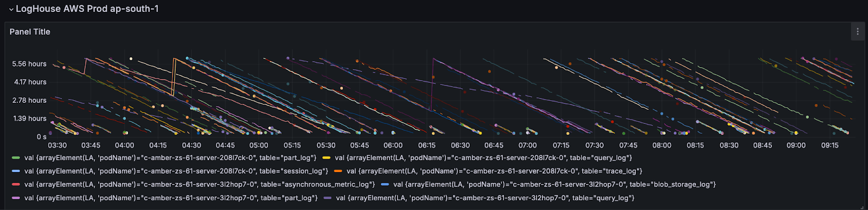Toggle legend series 3l2hop7-0 table part_log

point(171,198)
